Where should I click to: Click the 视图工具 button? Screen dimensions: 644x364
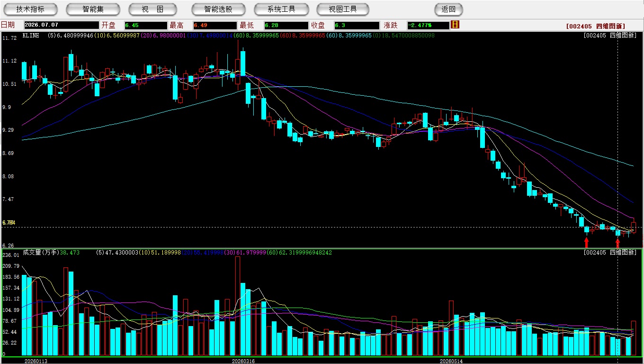343,9
